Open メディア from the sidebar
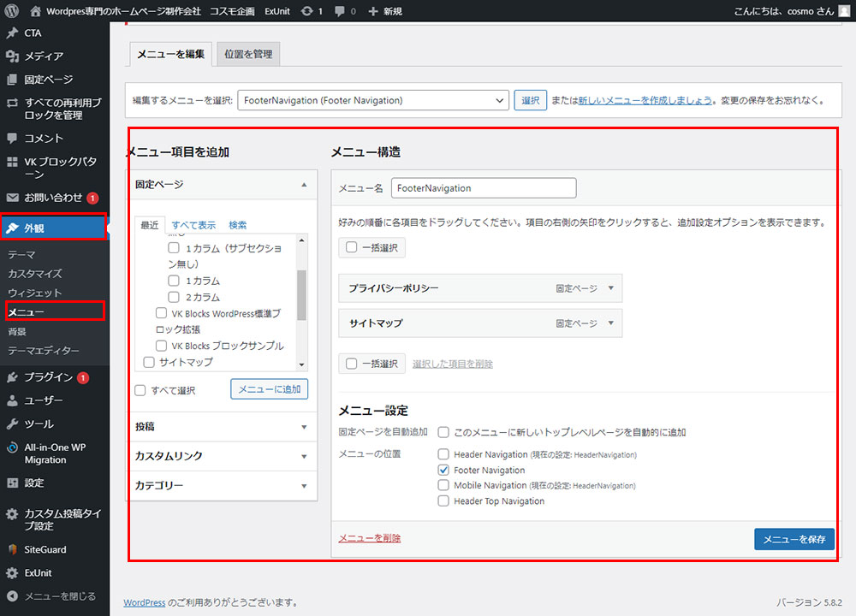The width and height of the screenshot is (856, 616). (44, 56)
